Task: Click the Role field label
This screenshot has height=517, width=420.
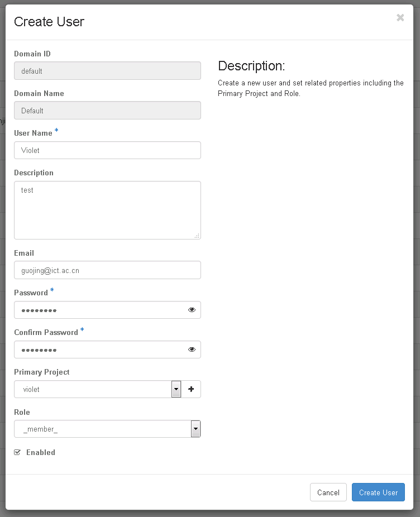Action: tap(22, 412)
